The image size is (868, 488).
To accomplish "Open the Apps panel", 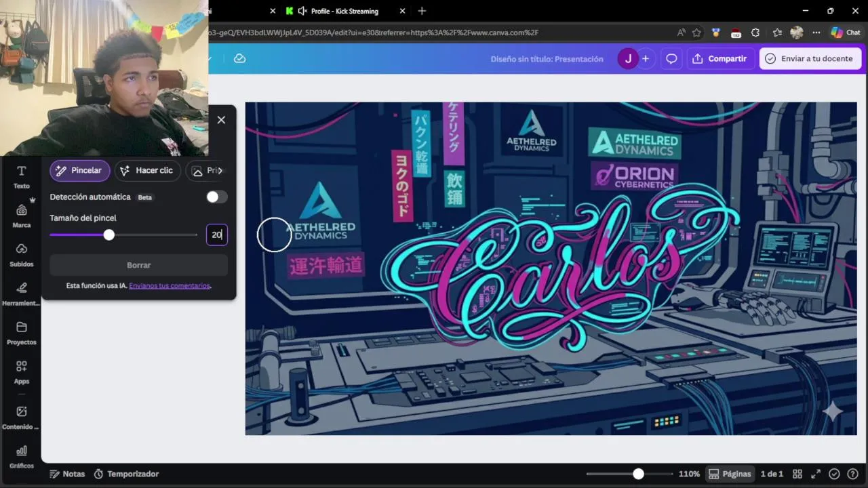I will [x=22, y=372].
